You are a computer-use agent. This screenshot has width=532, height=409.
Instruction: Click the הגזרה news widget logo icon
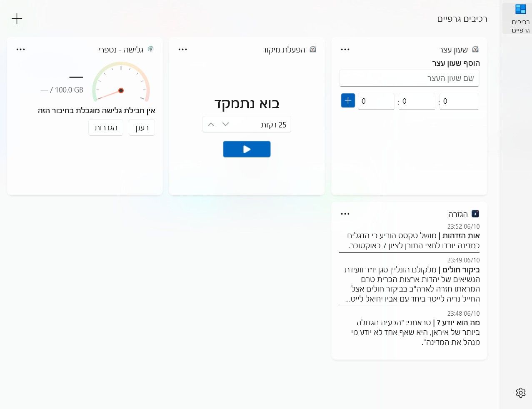point(475,214)
